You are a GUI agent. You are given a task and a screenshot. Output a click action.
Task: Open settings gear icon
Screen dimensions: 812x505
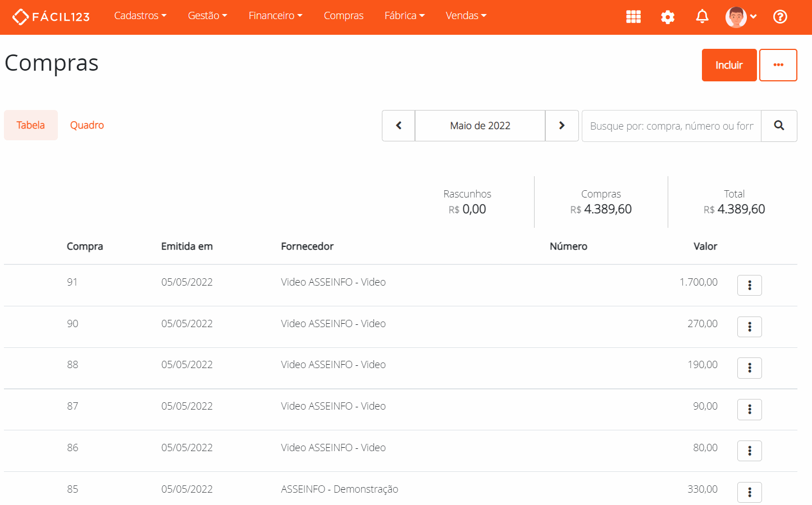(668, 17)
